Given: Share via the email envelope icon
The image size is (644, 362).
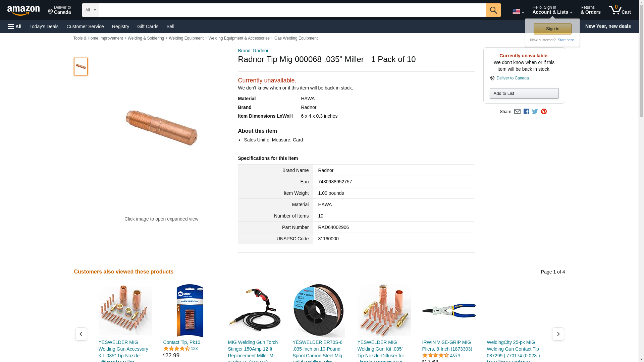Looking at the screenshot, I should pyautogui.click(x=517, y=112).
